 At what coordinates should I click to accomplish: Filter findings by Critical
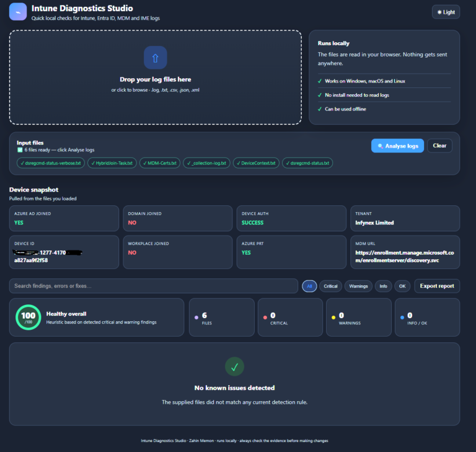click(x=330, y=286)
